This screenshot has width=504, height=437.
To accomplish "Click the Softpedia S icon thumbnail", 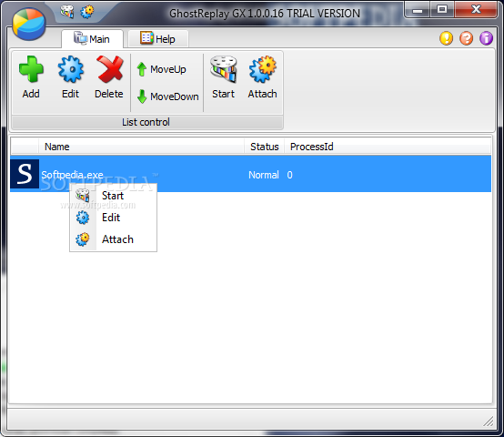I will (x=25, y=174).
